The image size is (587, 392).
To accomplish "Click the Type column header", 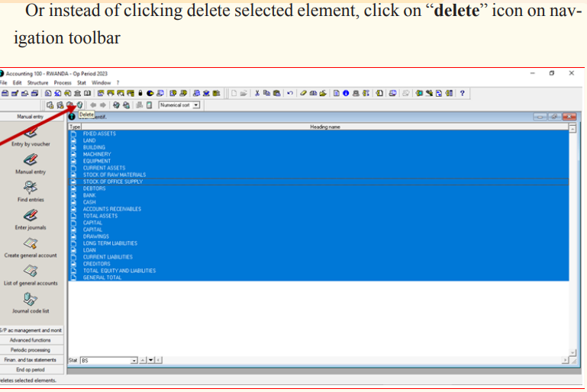I will click(x=75, y=127).
